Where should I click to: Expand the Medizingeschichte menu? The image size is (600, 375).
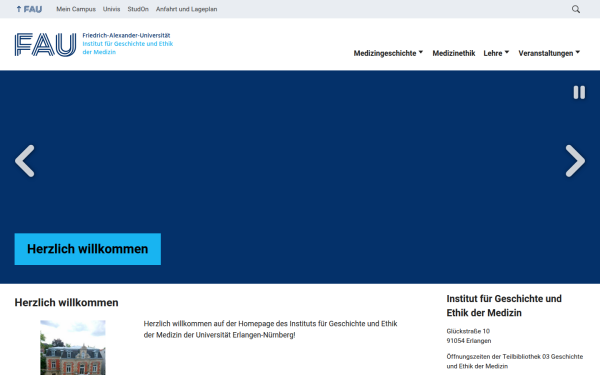pos(388,53)
